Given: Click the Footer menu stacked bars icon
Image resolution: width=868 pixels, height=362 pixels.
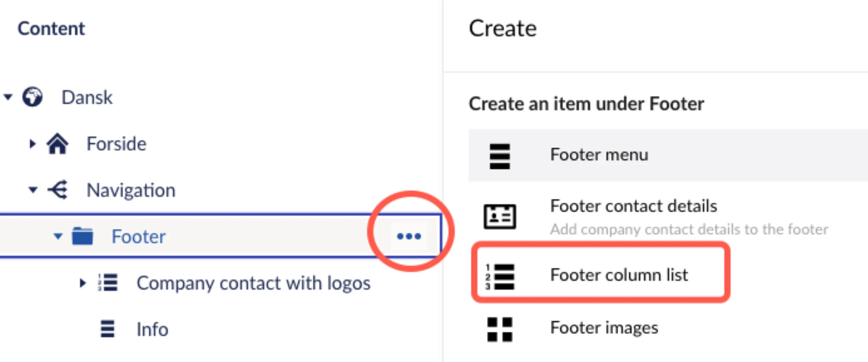Looking at the screenshot, I should [500, 156].
